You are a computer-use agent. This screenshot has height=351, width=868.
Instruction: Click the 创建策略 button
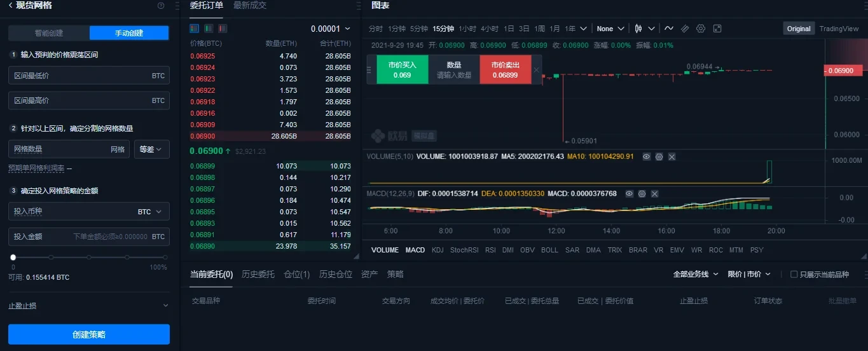pyautogui.click(x=88, y=334)
